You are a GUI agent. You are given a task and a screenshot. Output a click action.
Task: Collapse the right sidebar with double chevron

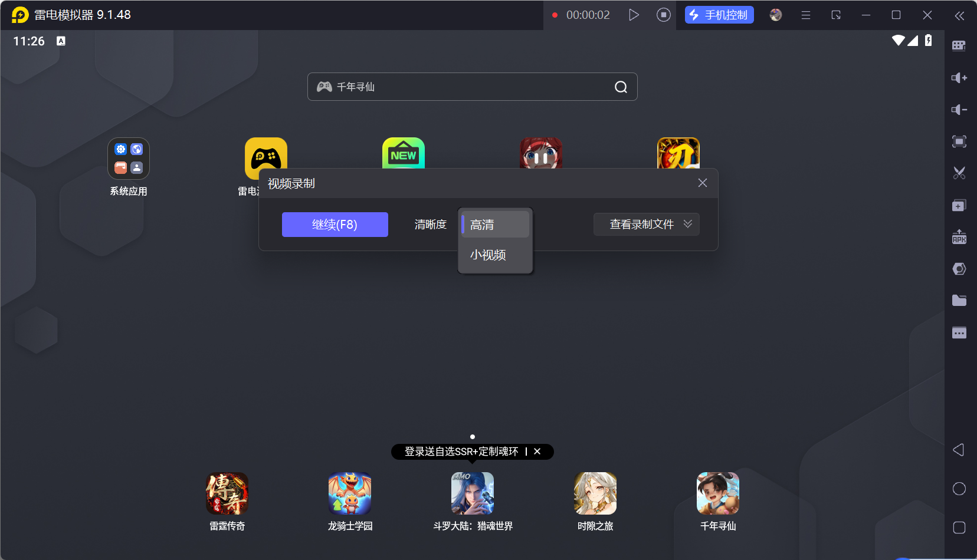click(x=960, y=16)
